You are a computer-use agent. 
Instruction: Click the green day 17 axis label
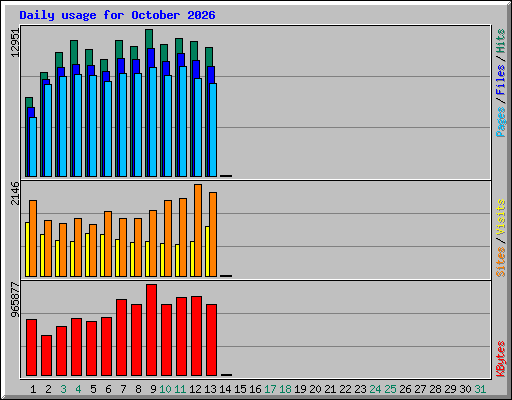tap(270, 389)
